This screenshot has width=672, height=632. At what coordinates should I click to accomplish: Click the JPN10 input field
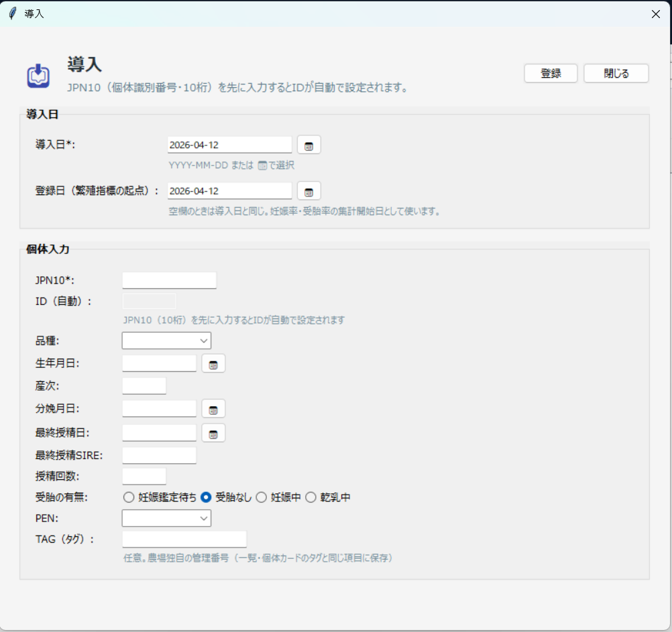[x=169, y=280]
